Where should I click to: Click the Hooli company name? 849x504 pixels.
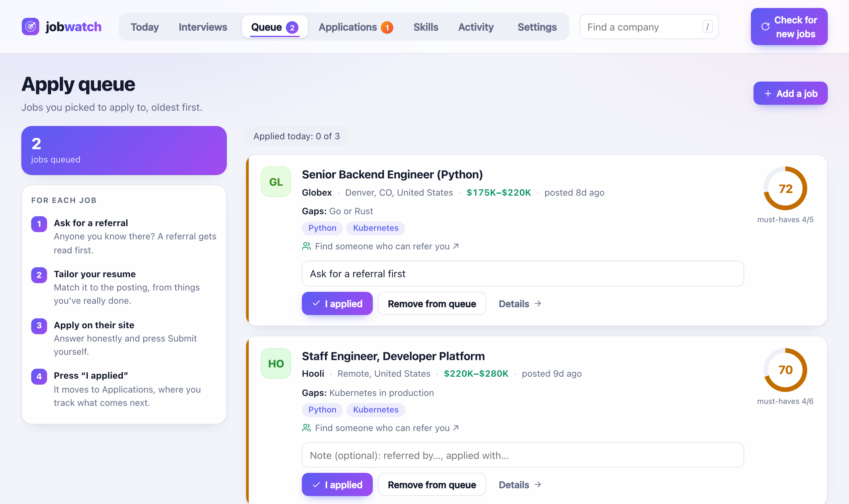point(313,374)
